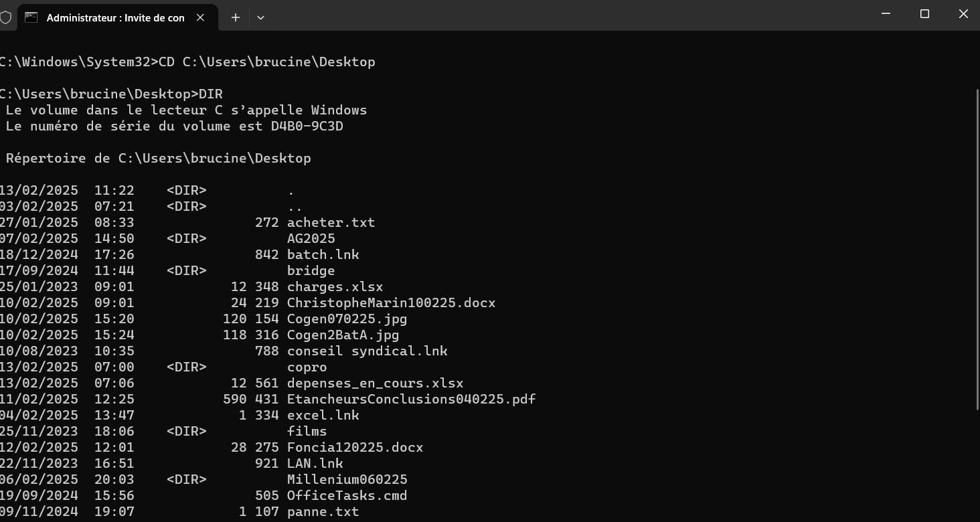Click the films directory entry
The width and height of the screenshot is (980, 522).
tap(307, 431)
